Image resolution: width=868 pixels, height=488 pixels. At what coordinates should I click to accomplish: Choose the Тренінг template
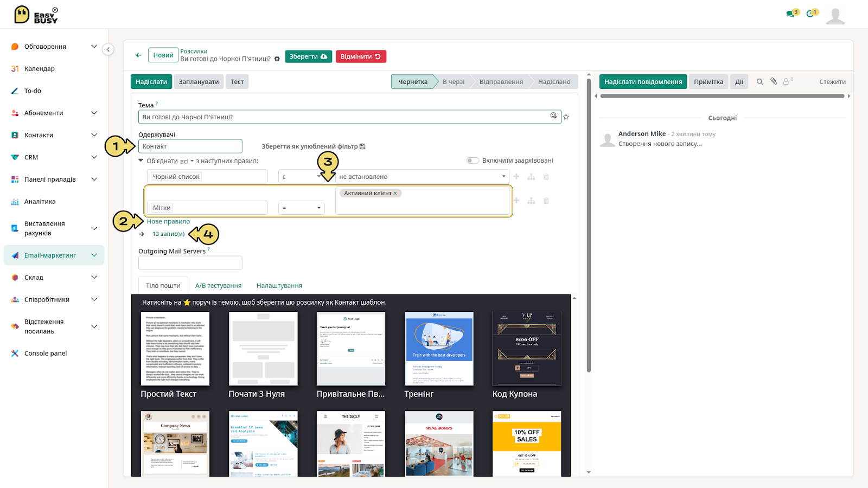coord(438,355)
